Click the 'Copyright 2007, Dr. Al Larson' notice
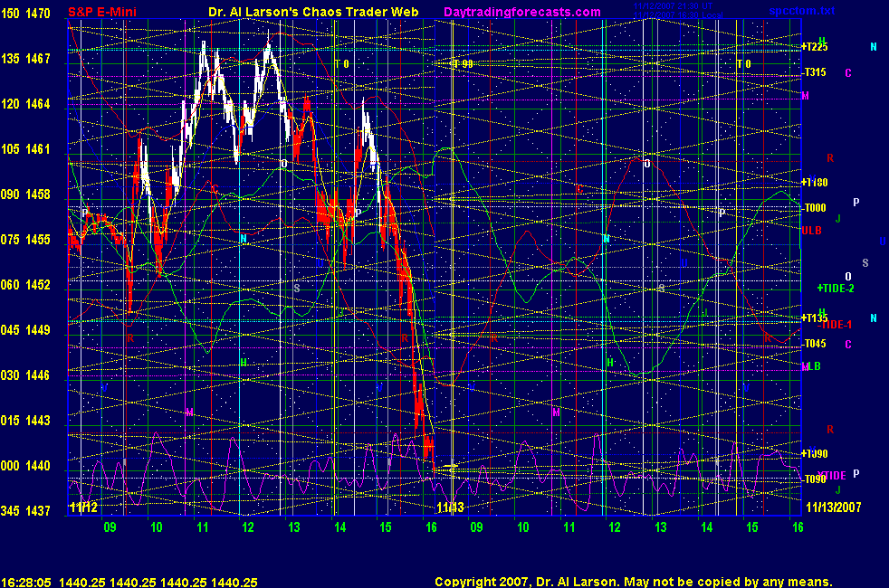The height and width of the screenshot is (588, 889). coord(527,582)
